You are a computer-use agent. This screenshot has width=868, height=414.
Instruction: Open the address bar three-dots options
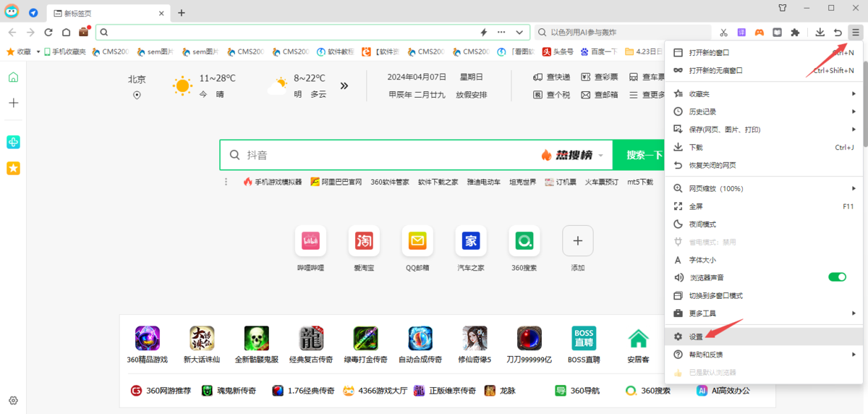(x=501, y=33)
